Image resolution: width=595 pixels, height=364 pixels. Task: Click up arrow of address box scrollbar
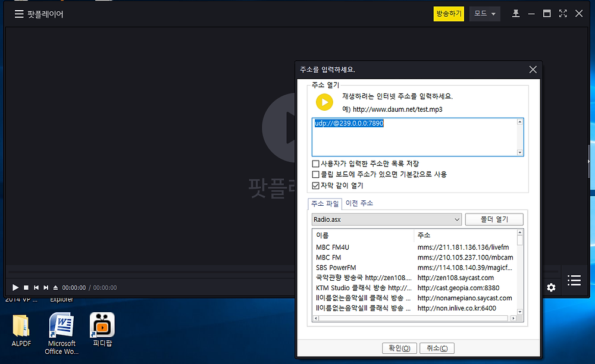[x=520, y=122]
